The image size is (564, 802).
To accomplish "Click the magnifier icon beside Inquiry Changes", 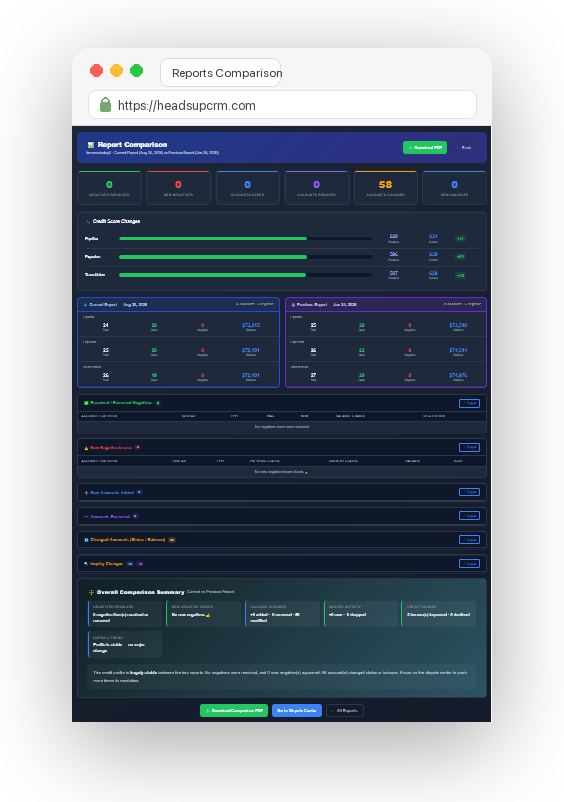I will pyautogui.click(x=86, y=564).
